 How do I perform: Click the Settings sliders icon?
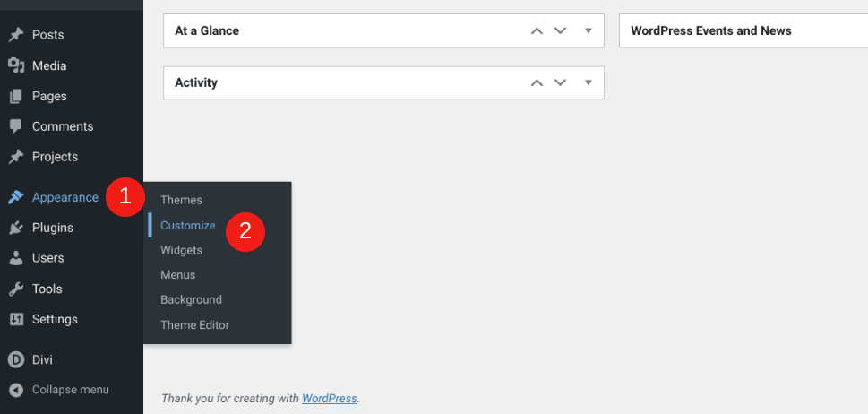(16, 319)
